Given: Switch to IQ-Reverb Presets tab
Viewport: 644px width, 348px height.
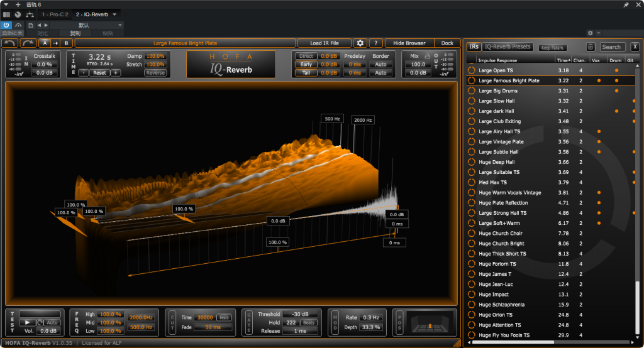Looking at the screenshot, I should coord(508,46).
